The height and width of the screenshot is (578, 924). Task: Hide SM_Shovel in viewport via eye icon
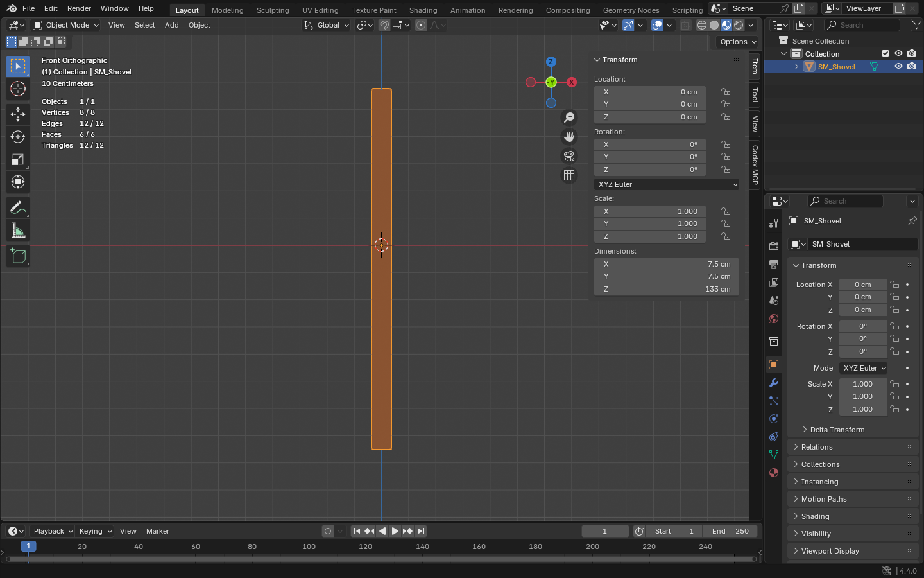click(x=898, y=66)
